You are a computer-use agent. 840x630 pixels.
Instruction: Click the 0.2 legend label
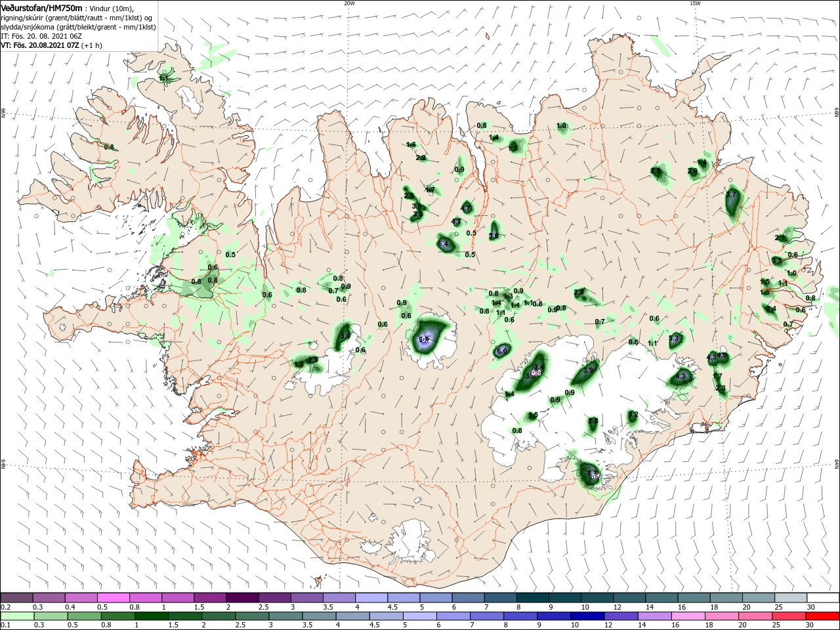coord(5,607)
